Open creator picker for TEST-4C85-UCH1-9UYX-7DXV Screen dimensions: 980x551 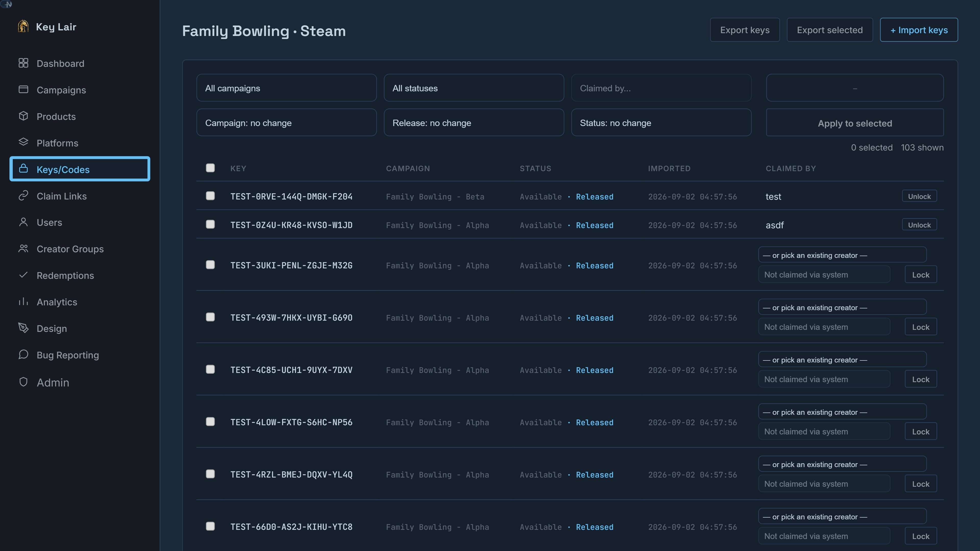[842, 359]
